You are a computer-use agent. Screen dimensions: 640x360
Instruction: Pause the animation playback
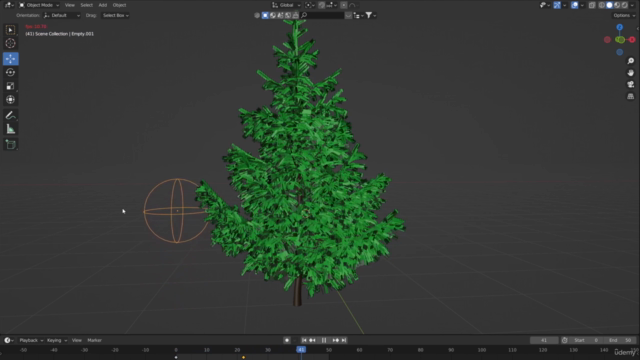click(324, 340)
